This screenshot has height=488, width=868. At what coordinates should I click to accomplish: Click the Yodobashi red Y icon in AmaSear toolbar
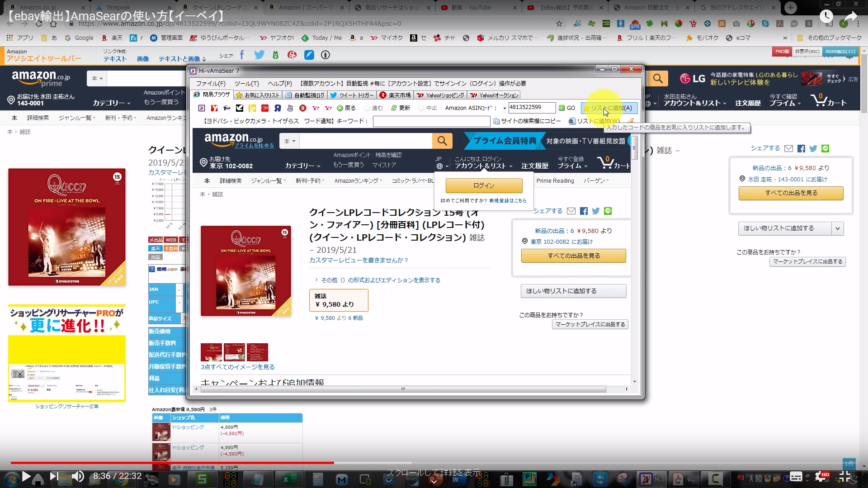click(x=214, y=108)
